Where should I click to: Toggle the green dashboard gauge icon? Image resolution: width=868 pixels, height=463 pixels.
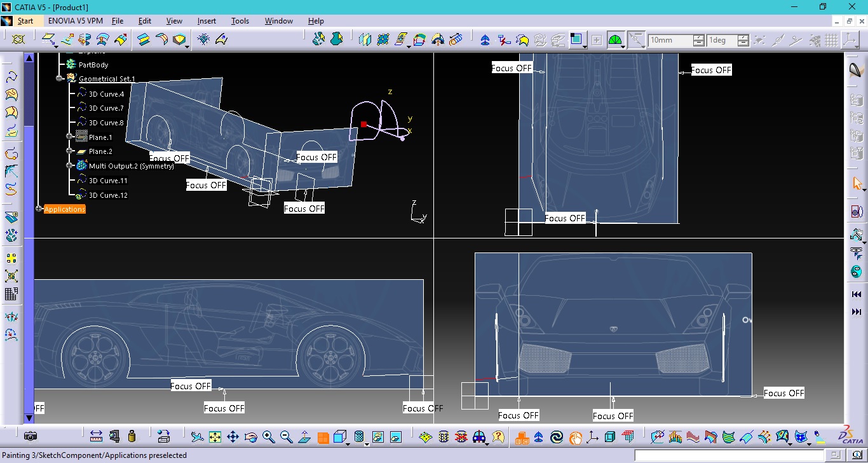pos(614,40)
